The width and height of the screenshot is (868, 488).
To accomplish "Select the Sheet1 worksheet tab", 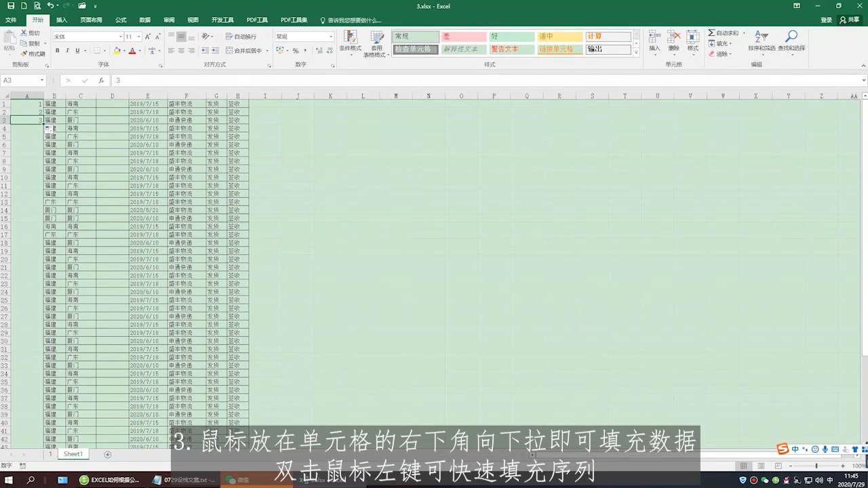I will point(73,454).
